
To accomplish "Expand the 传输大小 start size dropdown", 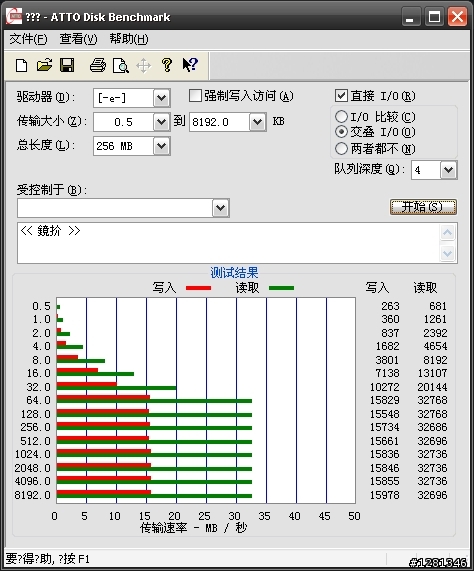I will [161, 122].
